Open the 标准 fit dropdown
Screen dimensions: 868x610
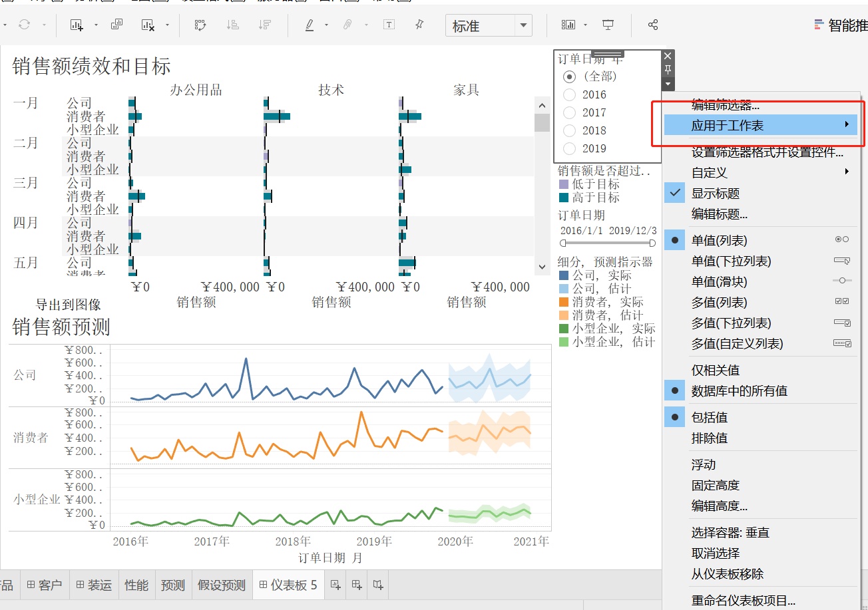click(524, 26)
